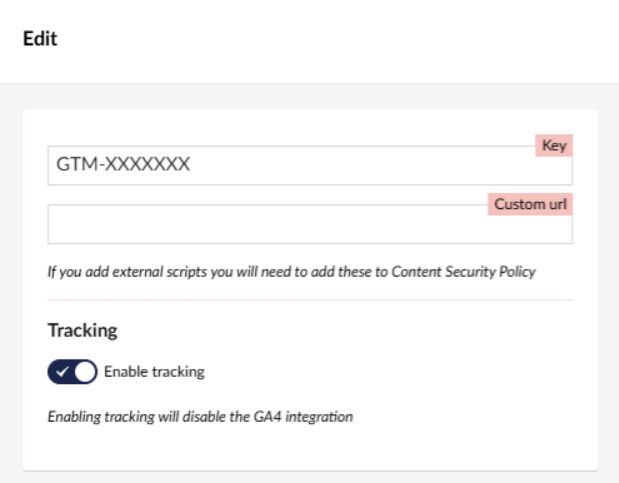This screenshot has width=619, height=483.
Task: Focus the Key input field
Action: [300, 166]
